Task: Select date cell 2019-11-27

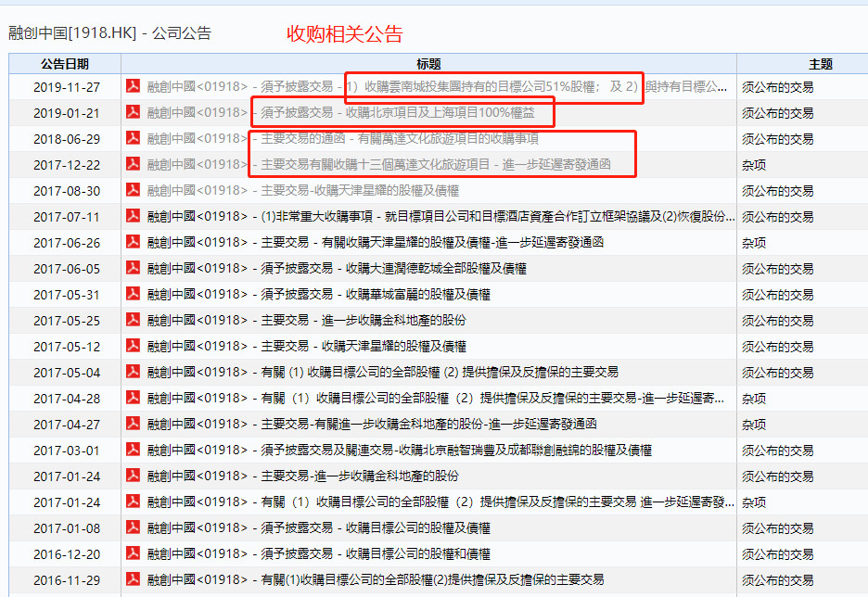Action: point(67,87)
